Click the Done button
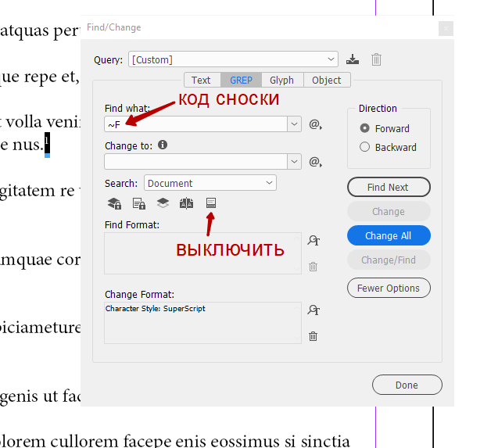 point(407,385)
